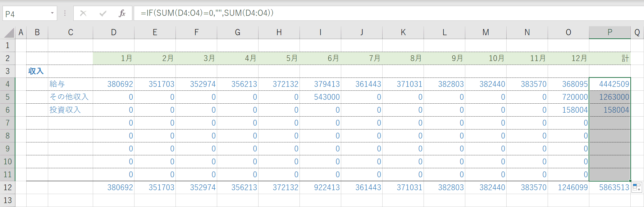The height and width of the screenshot is (207, 644).
Task: Click the 6月 header cell
Action: [320, 58]
